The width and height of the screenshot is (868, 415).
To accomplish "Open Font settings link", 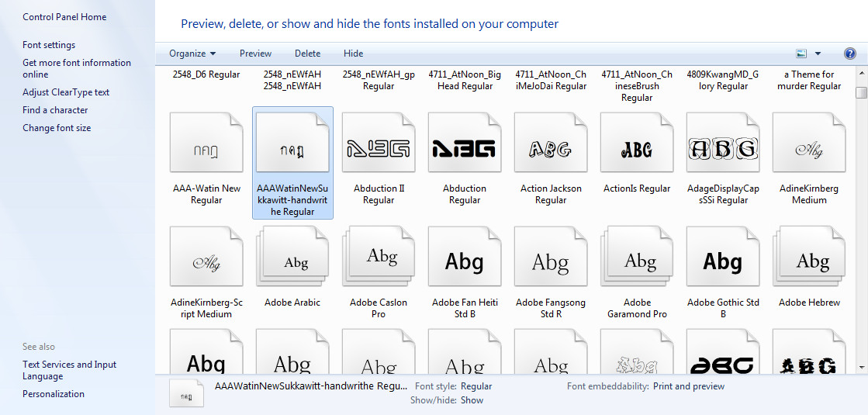I will coord(49,45).
